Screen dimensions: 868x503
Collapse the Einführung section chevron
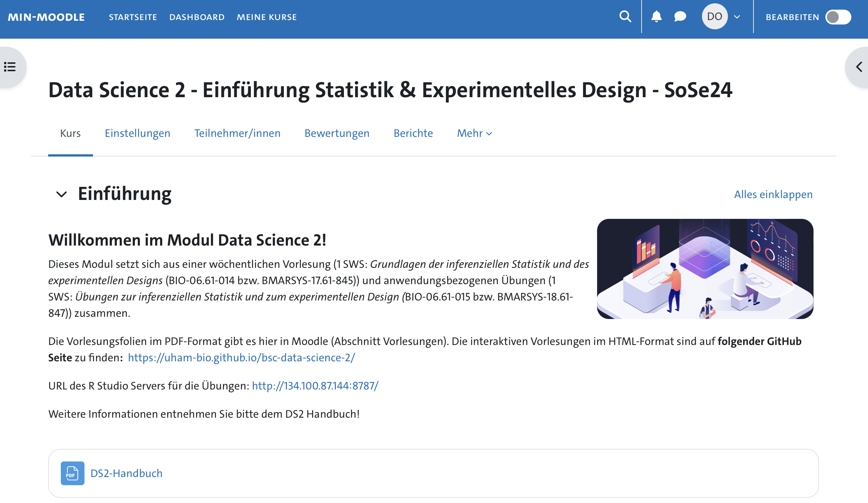pos(62,194)
